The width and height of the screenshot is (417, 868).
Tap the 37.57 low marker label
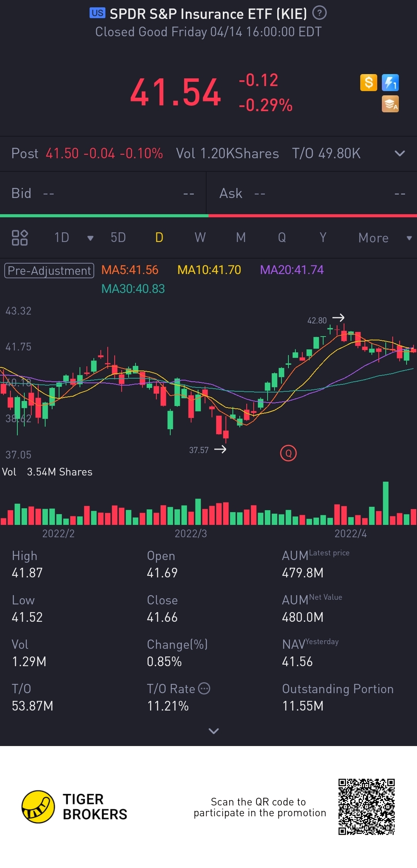click(x=199, y=450)
